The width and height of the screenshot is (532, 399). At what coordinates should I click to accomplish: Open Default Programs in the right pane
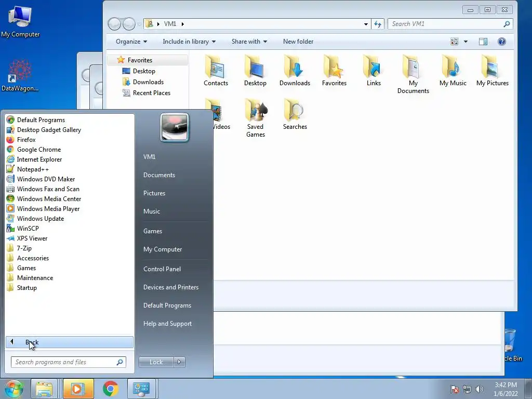[167, 305]
